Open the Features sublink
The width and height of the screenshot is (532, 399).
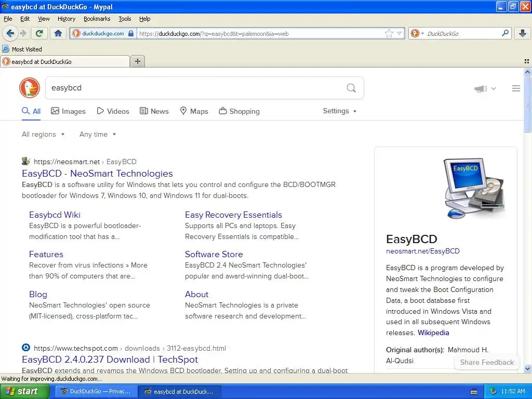(46, 254)
